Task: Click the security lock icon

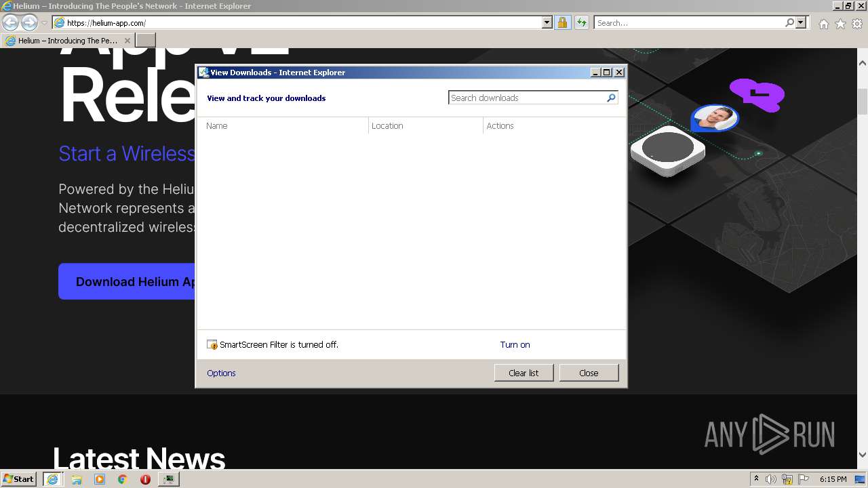Action: (x=562, y=23)
